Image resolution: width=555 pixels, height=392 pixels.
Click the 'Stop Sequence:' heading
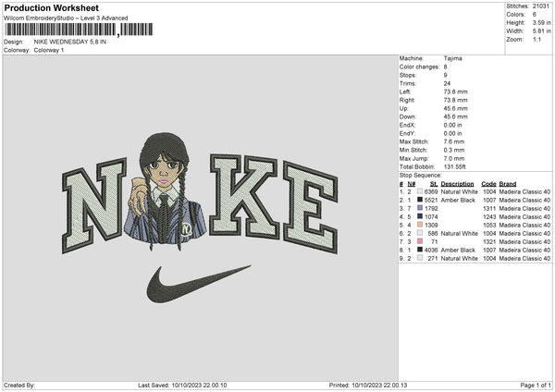click(x=421, y=176)
